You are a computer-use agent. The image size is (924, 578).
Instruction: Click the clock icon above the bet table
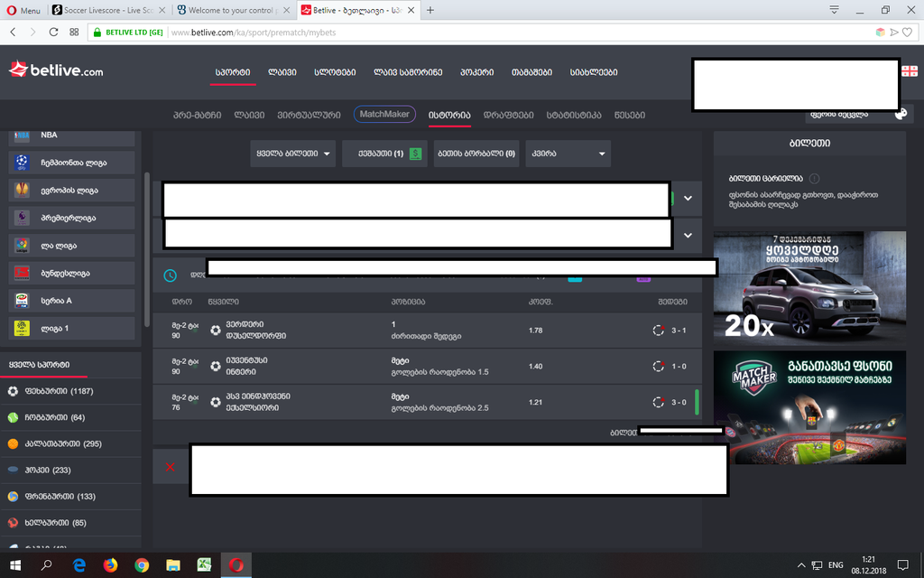(170, 275)
